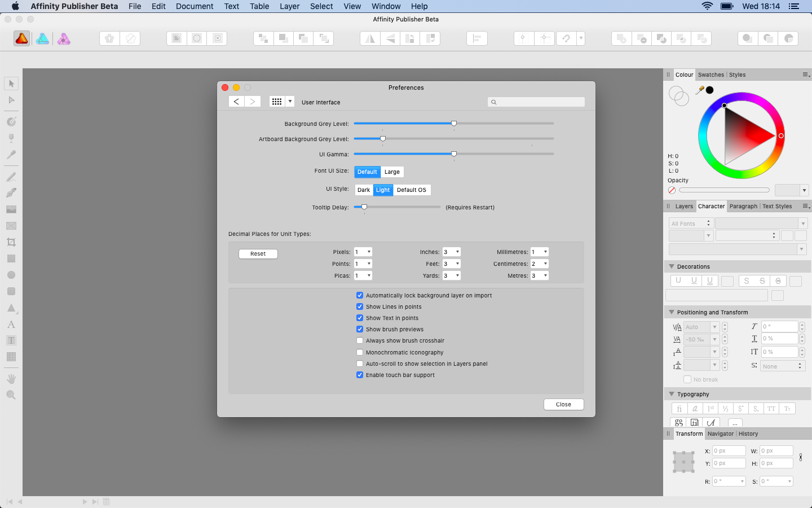Open the Inches decimal places dropdown
This screenshot has height=508, width=812.
(x=452, y=252)
